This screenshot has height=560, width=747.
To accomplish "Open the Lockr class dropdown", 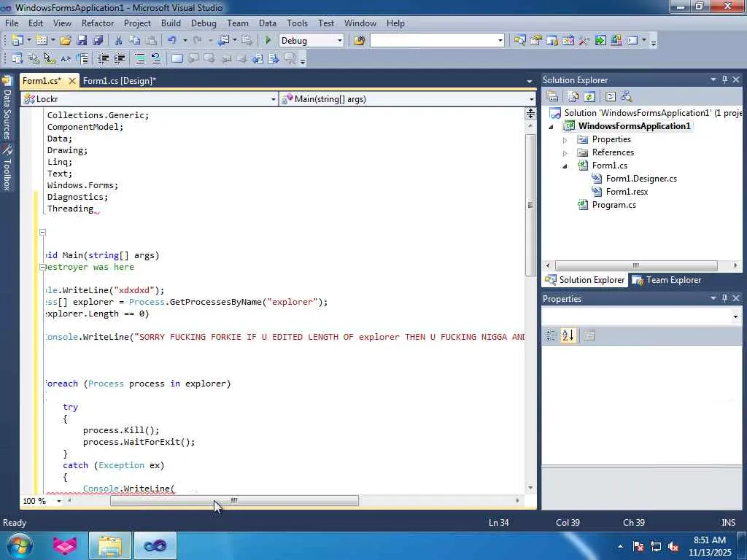I will (273, 99).
